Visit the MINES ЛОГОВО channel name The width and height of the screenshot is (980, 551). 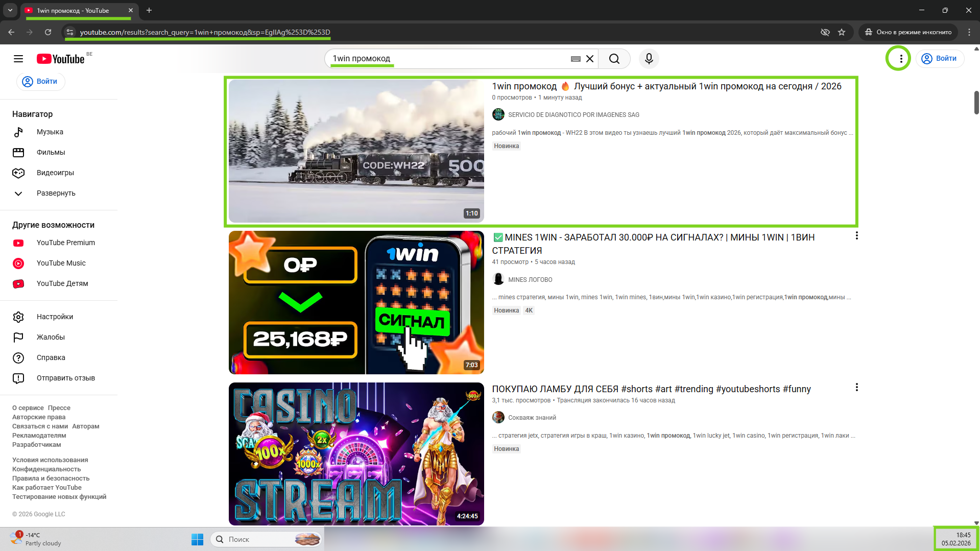[530, 280]
